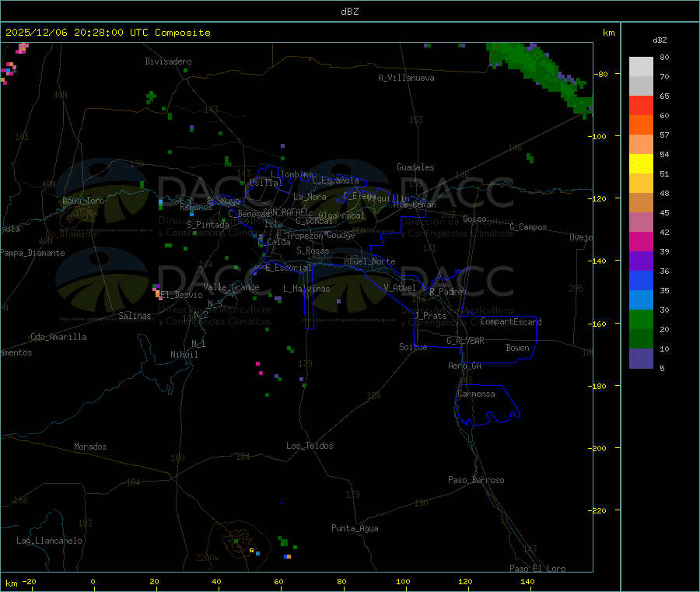Click the 100 tick on bottom km axis

(403, 581)
